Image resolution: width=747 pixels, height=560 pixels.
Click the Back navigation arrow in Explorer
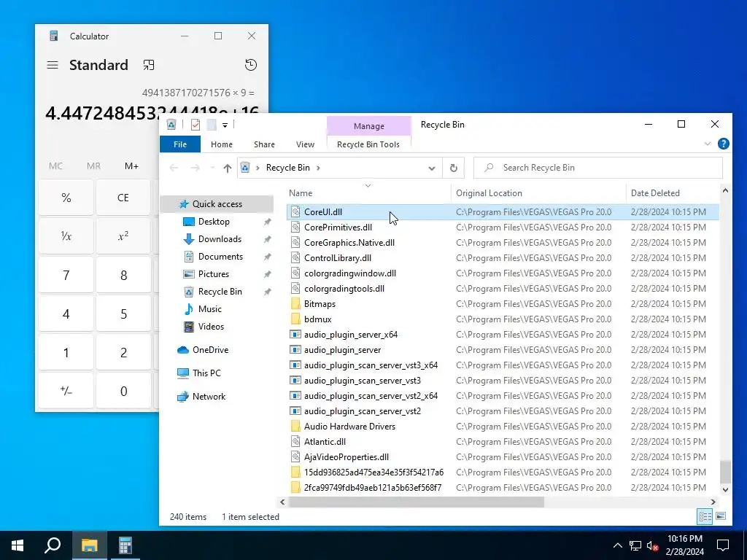click(x=174, y=168)
